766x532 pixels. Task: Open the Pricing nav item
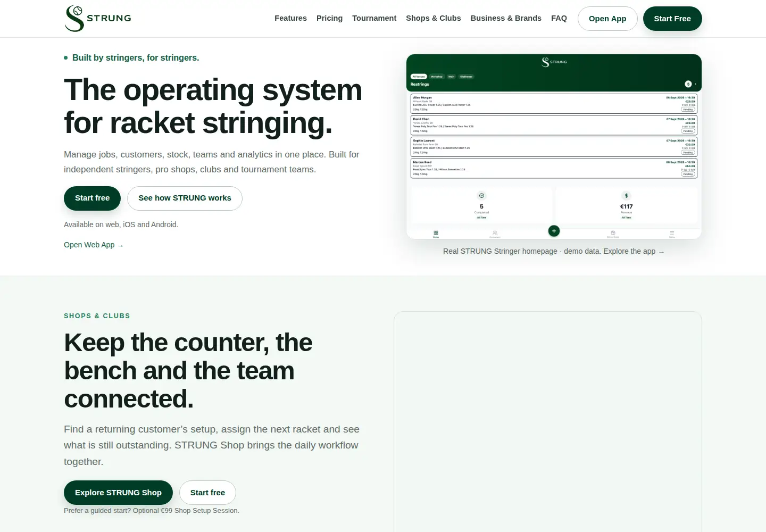pyautogui.click(x=329, y=18)
